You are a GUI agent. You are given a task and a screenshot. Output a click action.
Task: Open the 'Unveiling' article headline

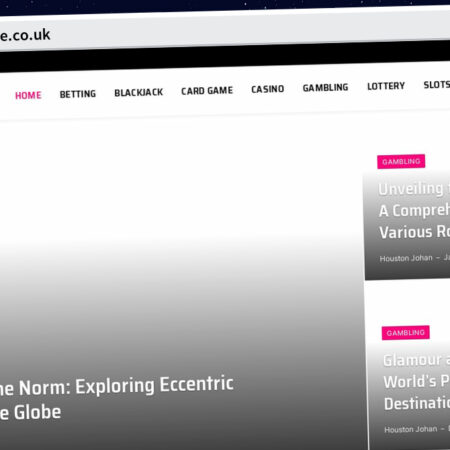click(x=414, y=210)
